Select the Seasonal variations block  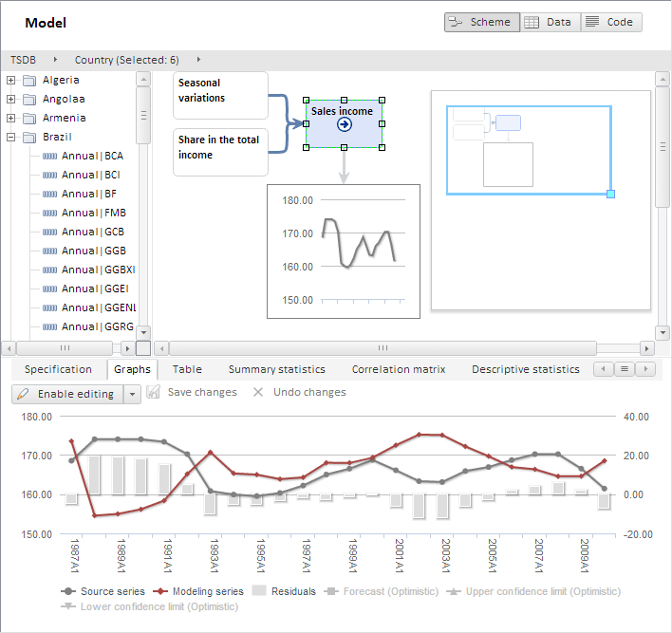click(x=221, y=95)
